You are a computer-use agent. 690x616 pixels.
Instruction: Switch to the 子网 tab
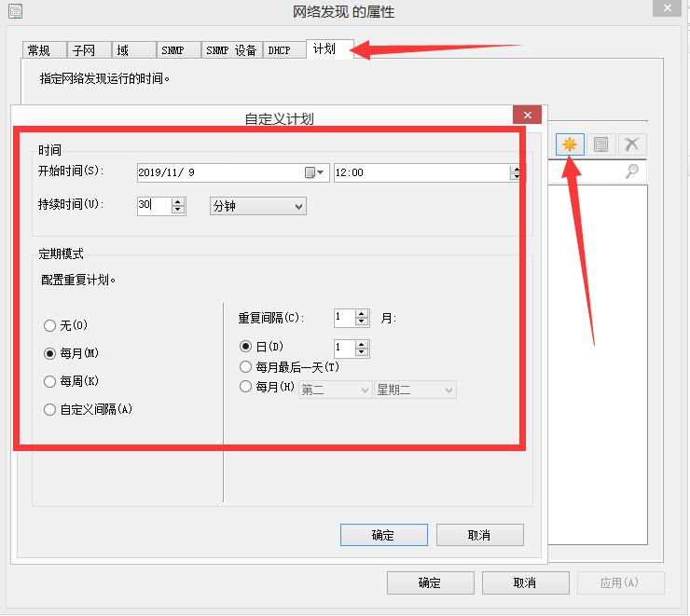pos(89,50)
